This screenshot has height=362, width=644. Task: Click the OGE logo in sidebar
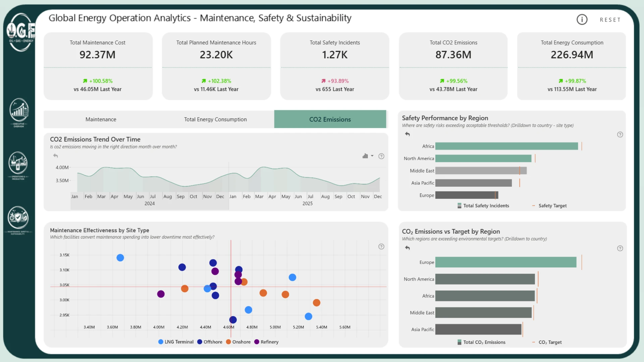(x=21, y=32)
